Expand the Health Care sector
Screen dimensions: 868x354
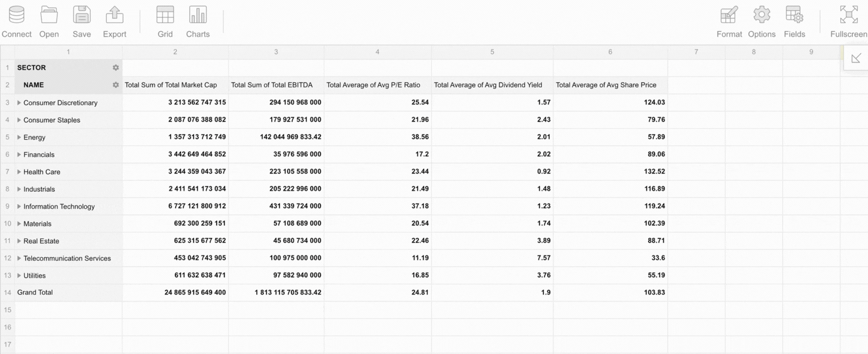tap(19, 172)
